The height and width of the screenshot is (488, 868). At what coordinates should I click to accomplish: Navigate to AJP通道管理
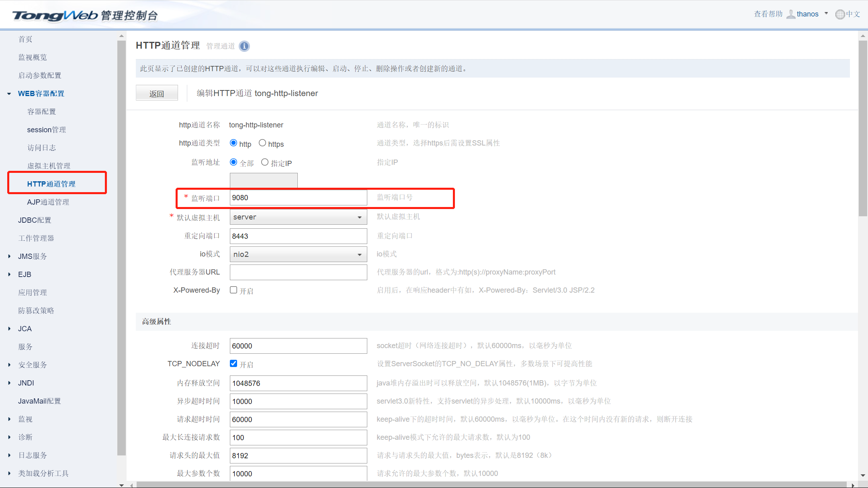point(48,202)
